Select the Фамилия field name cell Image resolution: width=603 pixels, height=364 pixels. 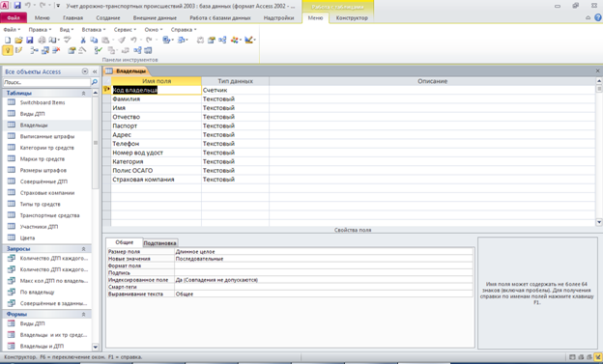click(x=157, y=98)
